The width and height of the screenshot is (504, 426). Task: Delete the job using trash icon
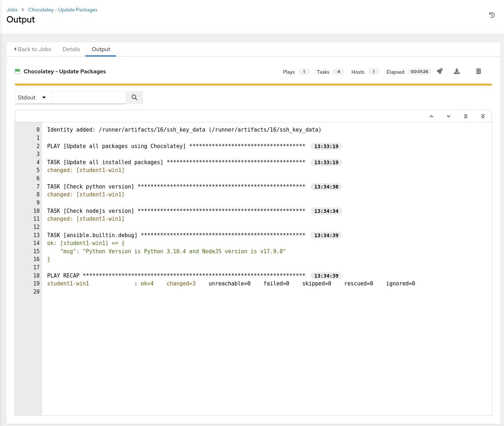tap(479, 71)
